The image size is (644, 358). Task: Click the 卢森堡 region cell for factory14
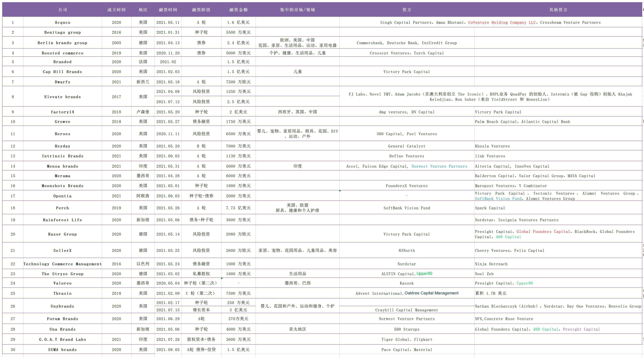143,112
